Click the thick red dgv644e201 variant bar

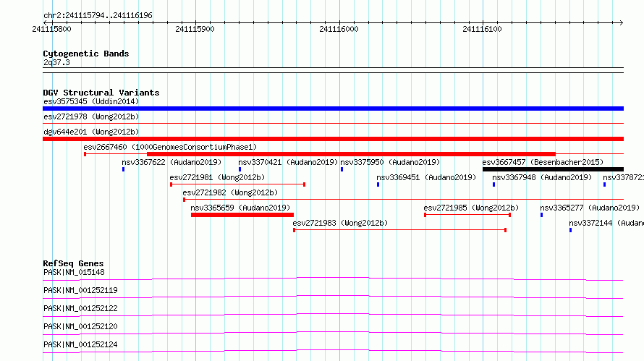[x=333, y=139]
